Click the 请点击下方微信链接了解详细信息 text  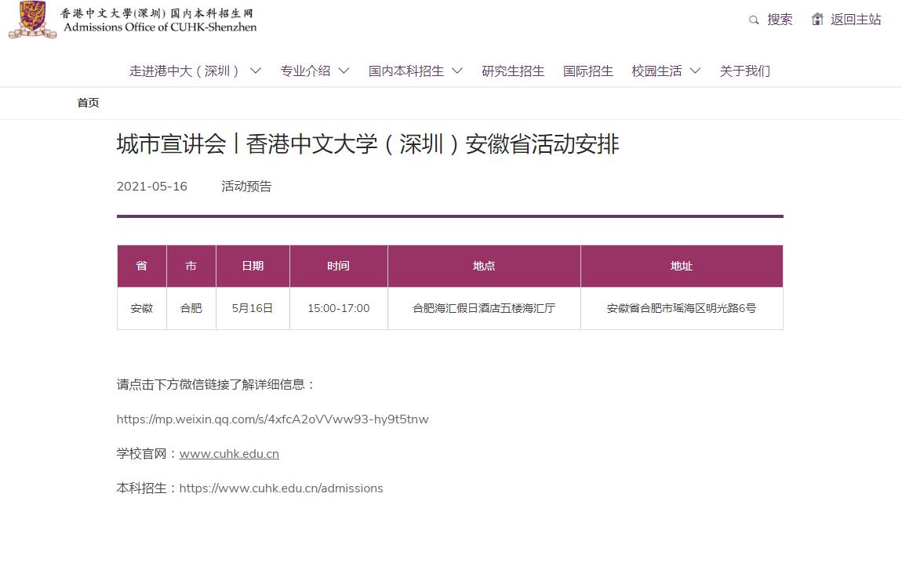(216, 384)
